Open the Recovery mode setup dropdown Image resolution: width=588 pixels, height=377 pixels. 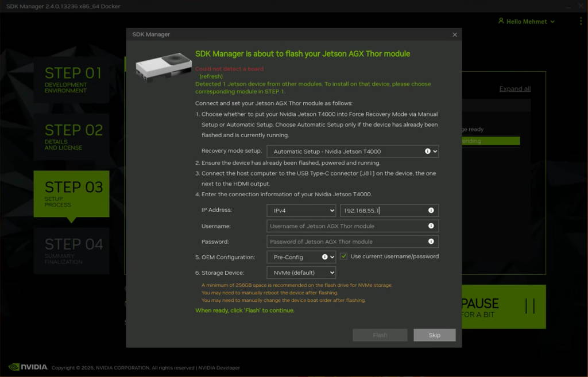[x=353, y=151]
